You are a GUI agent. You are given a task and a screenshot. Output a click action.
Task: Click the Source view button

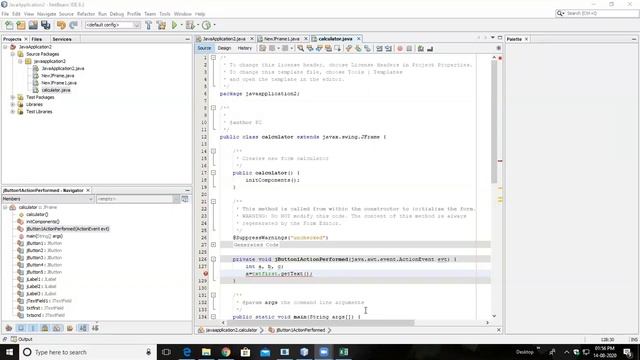(x=204, y=48)
